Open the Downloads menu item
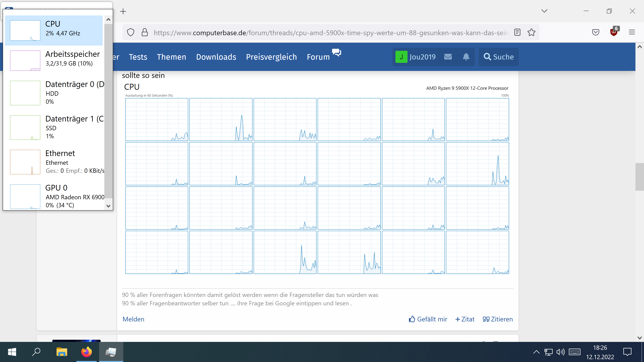644x362 pixels. [216, 57]
